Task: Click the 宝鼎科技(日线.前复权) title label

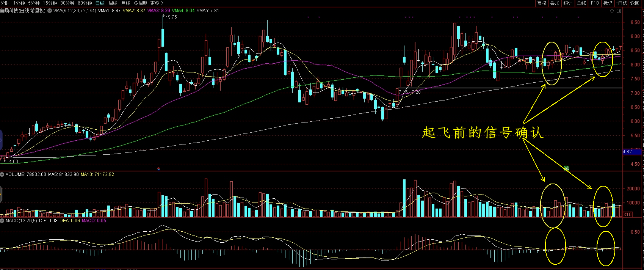Action: (23, 11)
